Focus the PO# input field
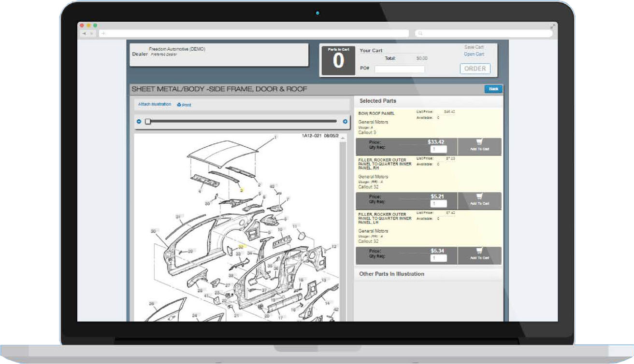 click(399, 69)
